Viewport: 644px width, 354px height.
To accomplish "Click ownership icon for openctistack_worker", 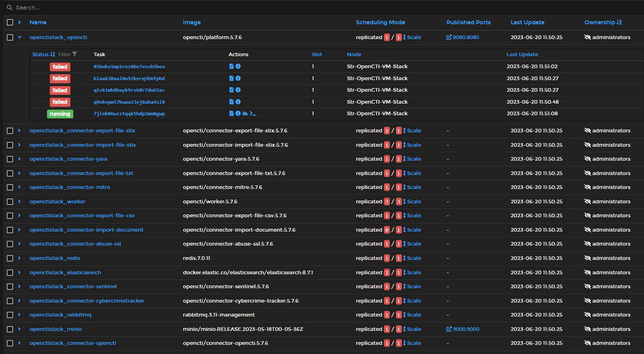I will [587, 202].
